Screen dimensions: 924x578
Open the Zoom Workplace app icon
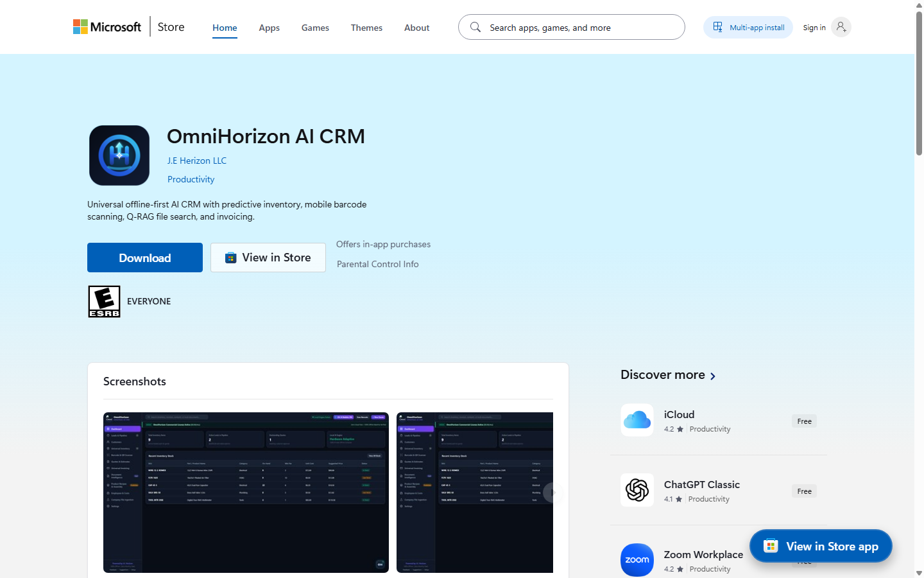point(637,560)
